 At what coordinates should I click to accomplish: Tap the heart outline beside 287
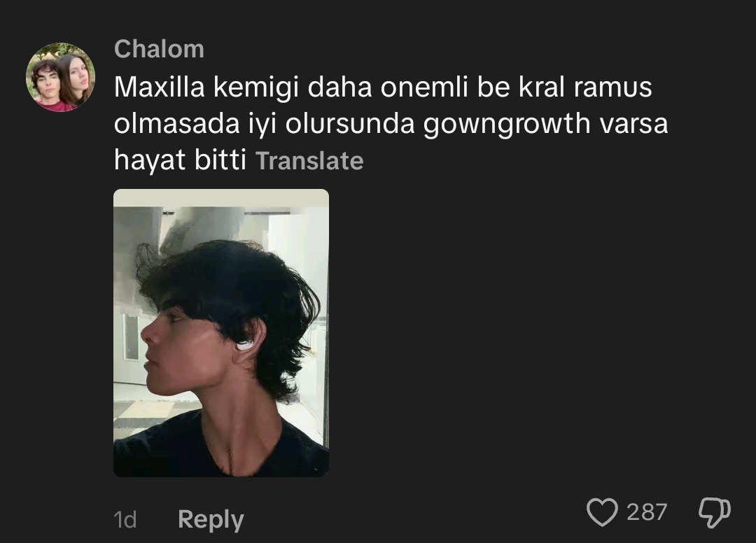602,512
